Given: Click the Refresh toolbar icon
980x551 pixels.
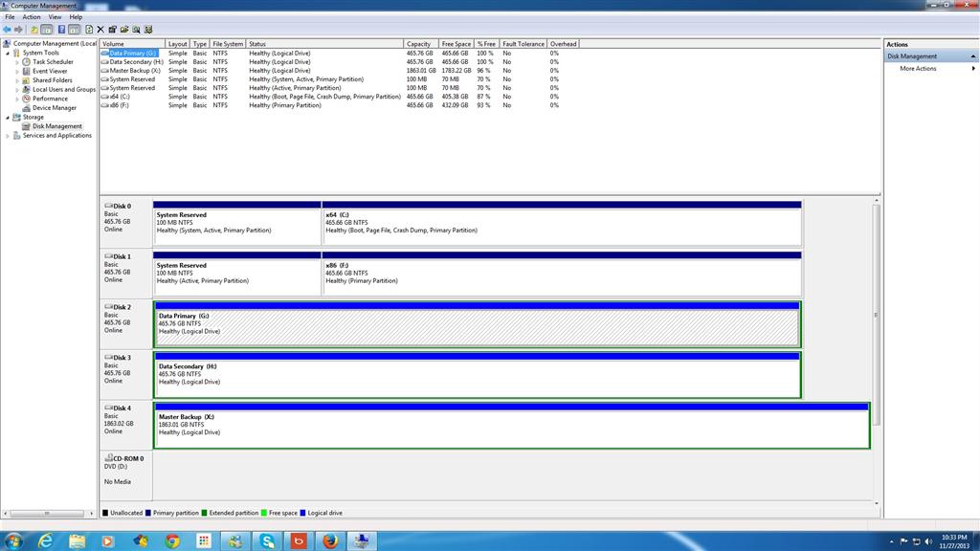Looking at the screenshot, I should (89, 30).
